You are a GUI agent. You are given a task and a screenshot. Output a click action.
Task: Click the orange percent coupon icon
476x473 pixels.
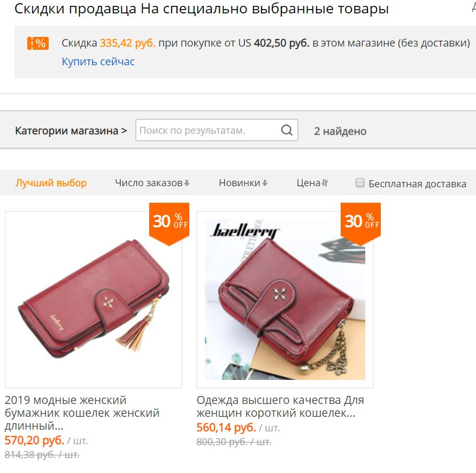[38, 43]
